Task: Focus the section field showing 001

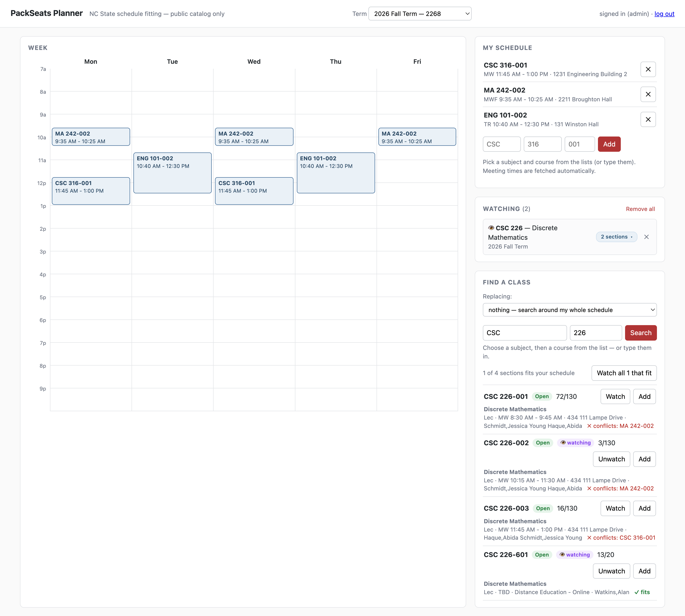Action: (579, 144)
